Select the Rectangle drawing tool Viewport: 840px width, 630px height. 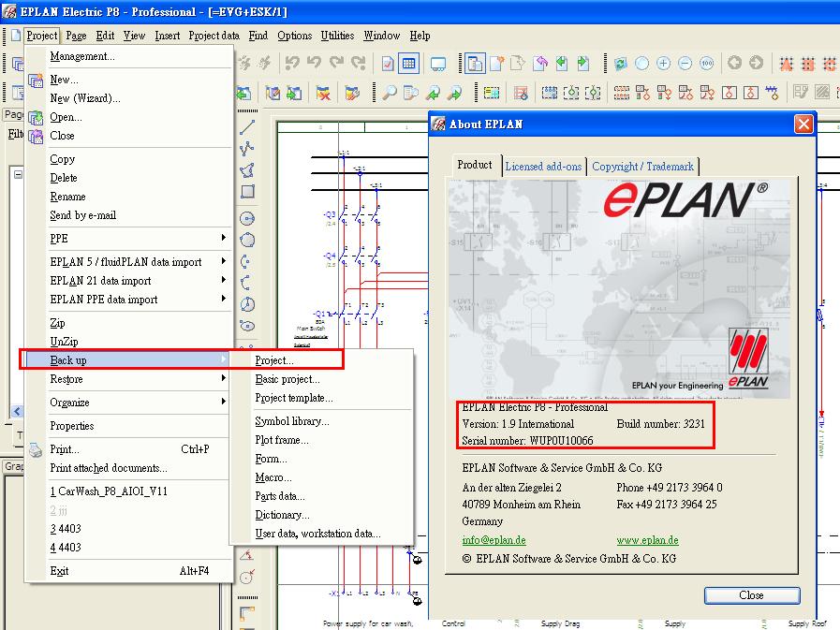(247, 191)
